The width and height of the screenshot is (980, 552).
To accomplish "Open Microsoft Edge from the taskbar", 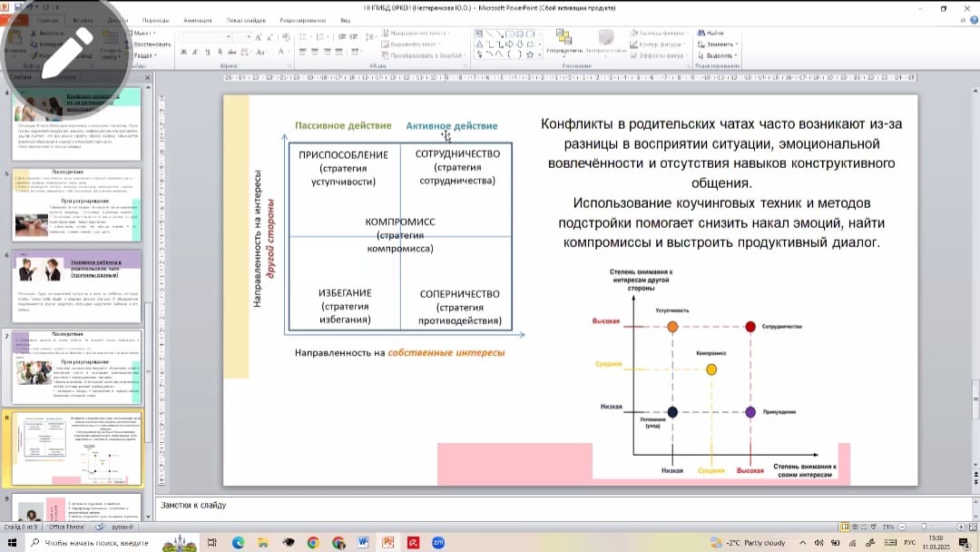I will (x=238, y=542).
